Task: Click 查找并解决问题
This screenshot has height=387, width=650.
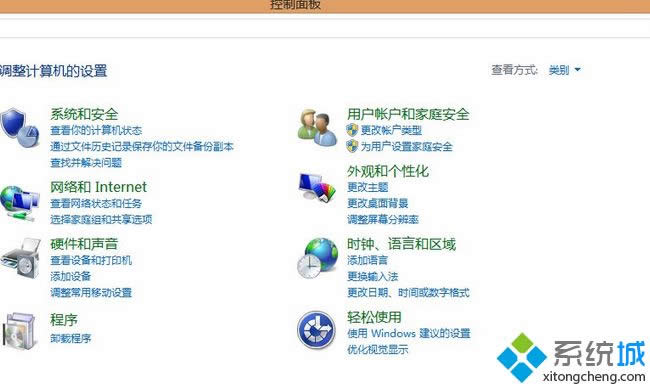Action: (86, 162)
